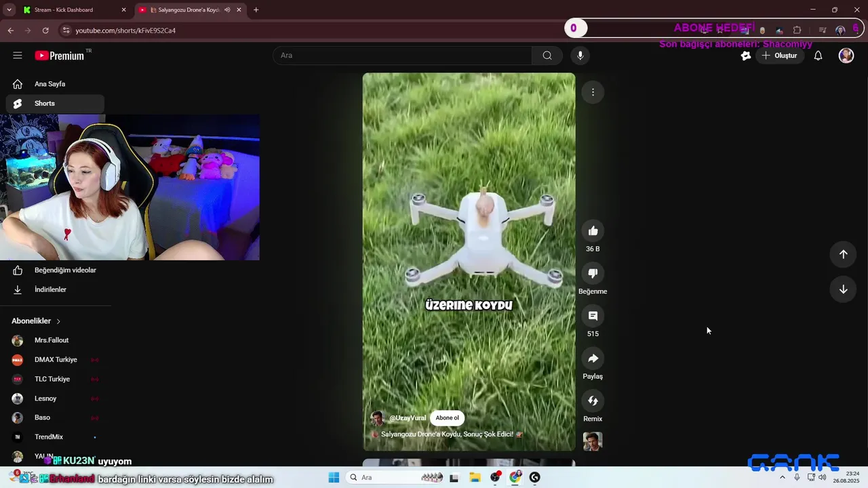
Task: Go to previous Short with up arrow
Action: pyautogui.click(x=843, y=254)
